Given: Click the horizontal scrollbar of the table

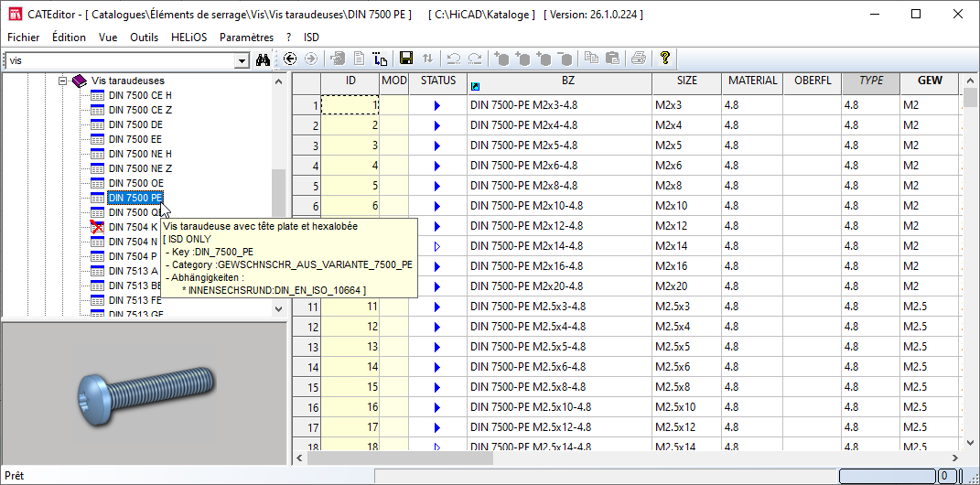Looking at the screenshot, I should click(549, 458).
